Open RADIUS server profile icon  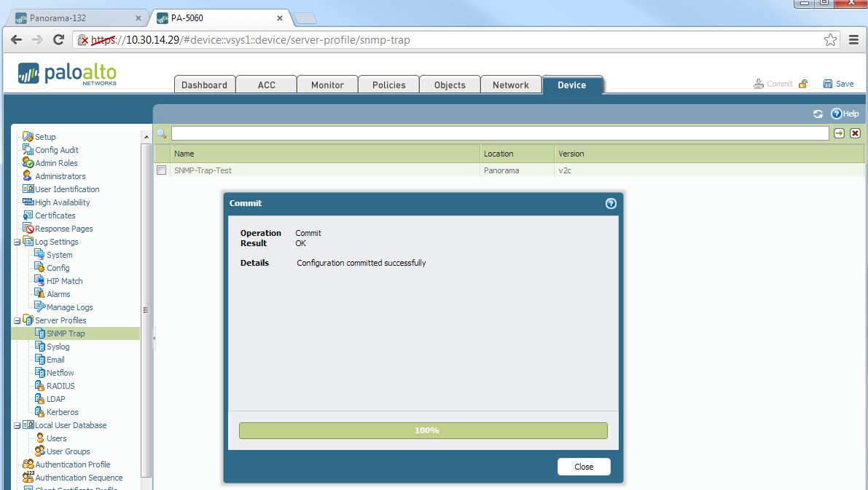39,385
